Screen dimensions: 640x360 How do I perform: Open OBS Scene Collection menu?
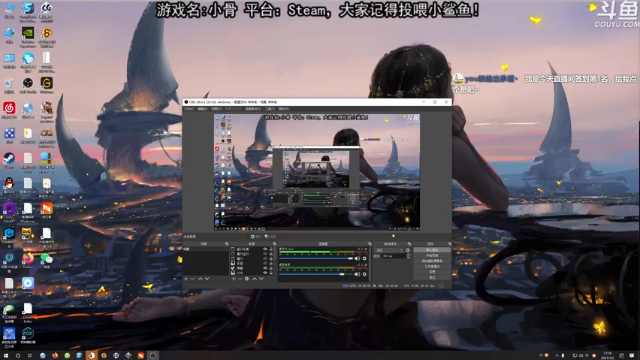[253, 109]
